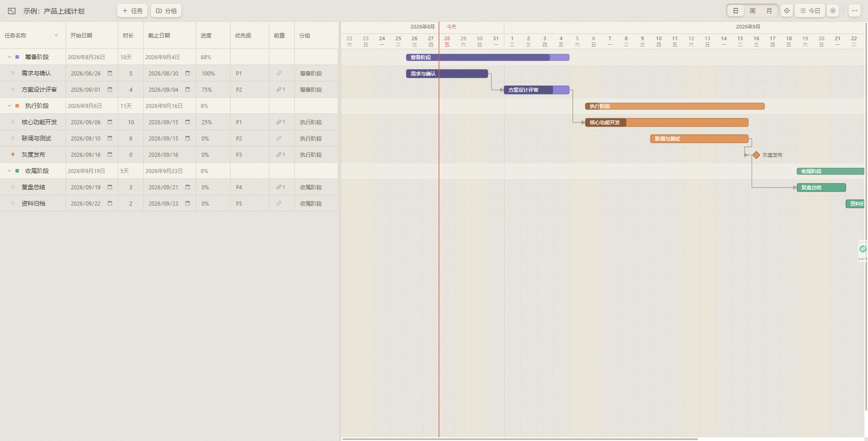This screenshot has height=441, width=868.
Task: Click the 筹备阶段 summary bar
Action: pyautogui.click(x=487, y=57)
